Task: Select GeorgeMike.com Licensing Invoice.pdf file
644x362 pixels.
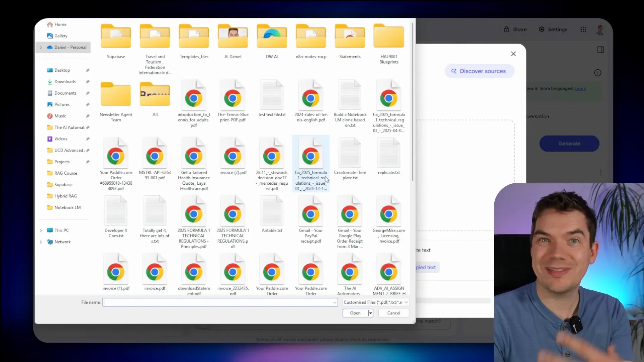Action: click(389, 220)
